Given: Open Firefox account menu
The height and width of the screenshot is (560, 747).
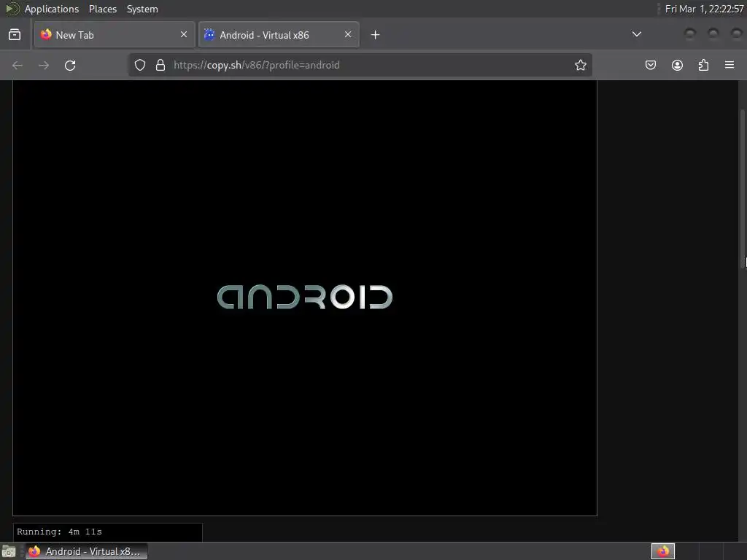Looking at the screenshot, I should pos(677,65).
